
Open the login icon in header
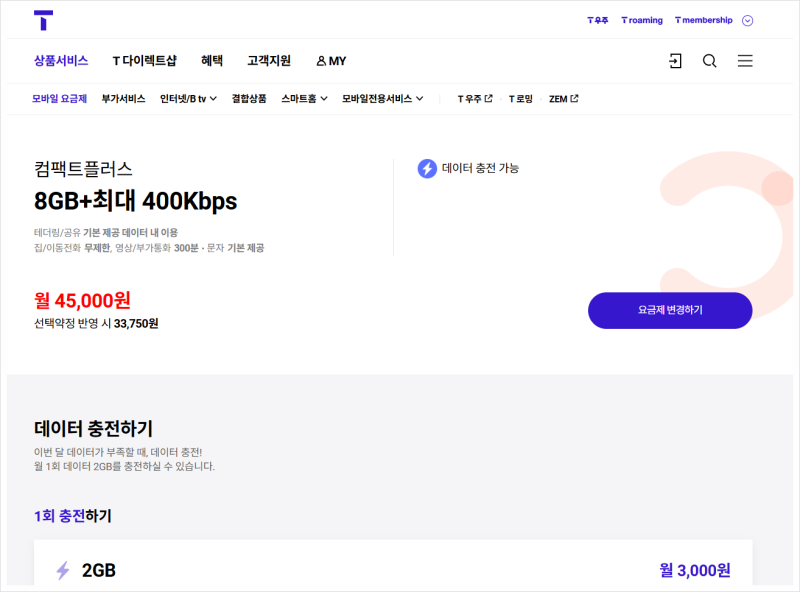coord(675,61)
